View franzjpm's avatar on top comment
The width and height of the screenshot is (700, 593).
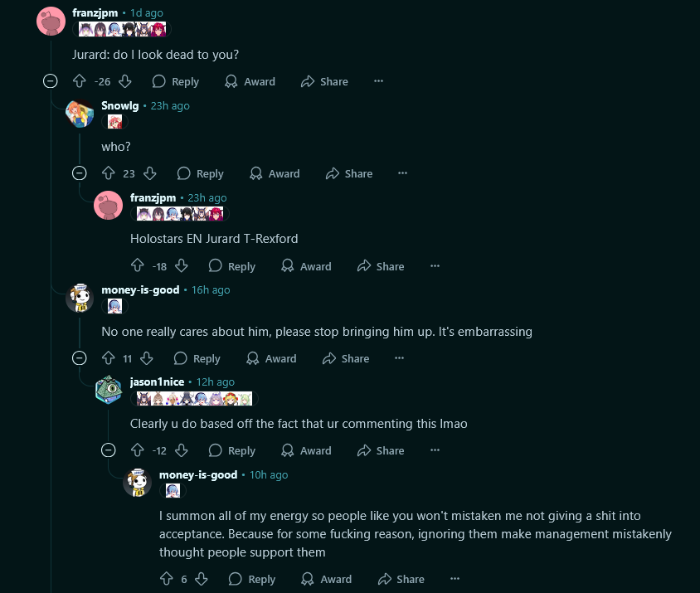point(51,21)
